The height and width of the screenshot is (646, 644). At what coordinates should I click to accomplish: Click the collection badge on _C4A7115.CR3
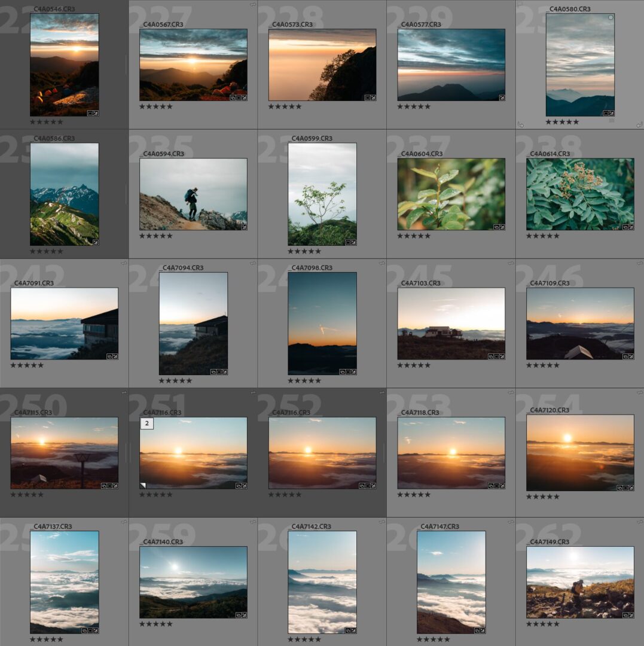pos(103,486)
